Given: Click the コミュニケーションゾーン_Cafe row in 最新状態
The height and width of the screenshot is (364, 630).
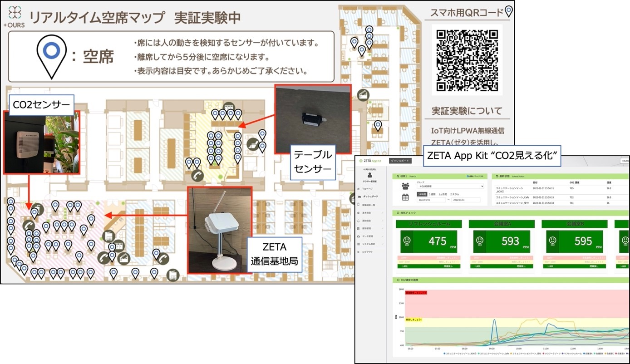Looking at the screenshot, I should pos(561,197).
